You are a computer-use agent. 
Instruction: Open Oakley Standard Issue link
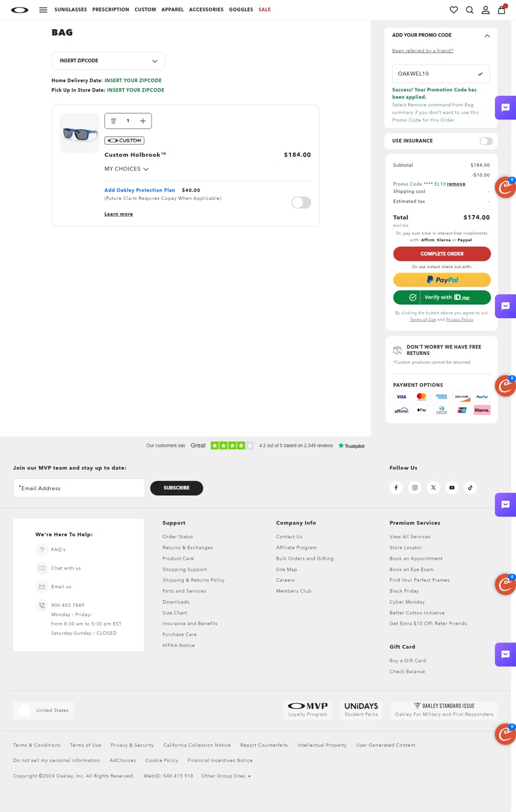click(x=444, y=710)
